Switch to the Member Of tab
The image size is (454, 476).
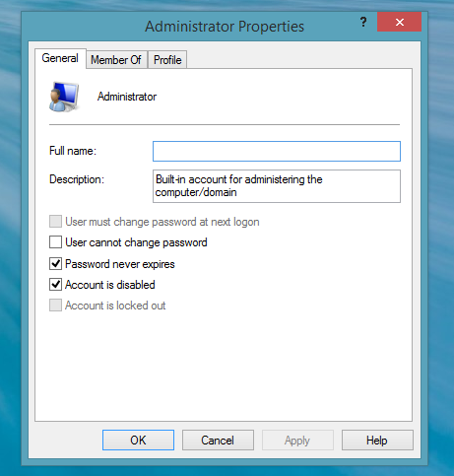pyautogui.click(x=116, y=60)
